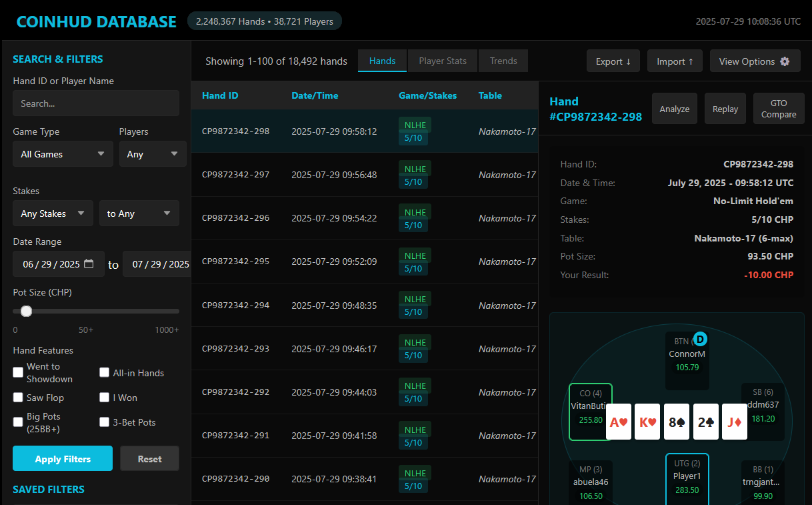Click the SAVED FILTERS heading
The height and width of the screenshot is (505, 812).
[x=49, y=489]
